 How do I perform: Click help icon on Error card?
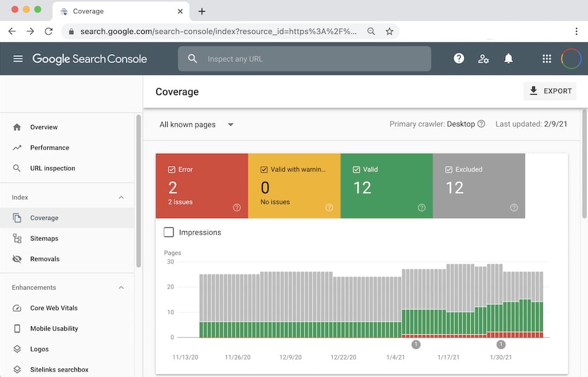point(237,207)
